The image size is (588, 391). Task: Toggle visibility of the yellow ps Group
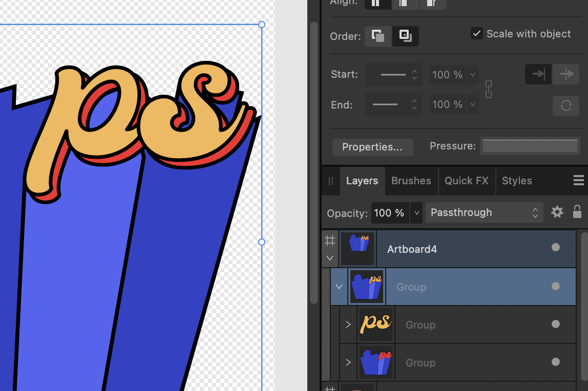[556, 324]
